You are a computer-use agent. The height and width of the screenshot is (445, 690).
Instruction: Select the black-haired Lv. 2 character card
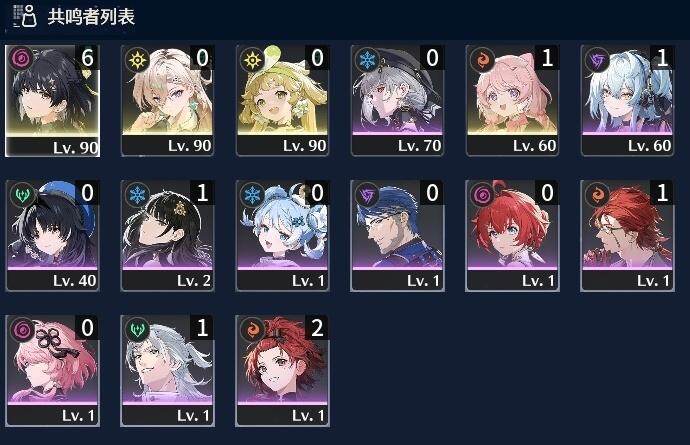[167, 235]
